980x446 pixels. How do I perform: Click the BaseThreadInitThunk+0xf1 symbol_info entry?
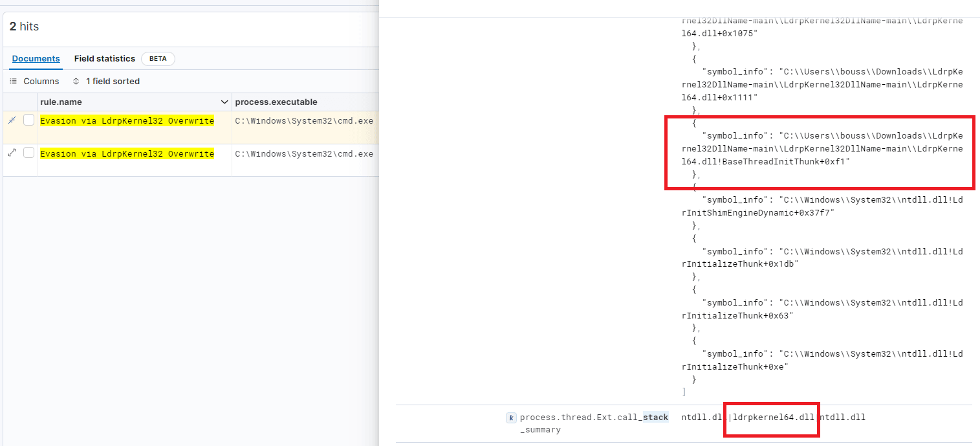pyautogui.click(x=822, y=149)
